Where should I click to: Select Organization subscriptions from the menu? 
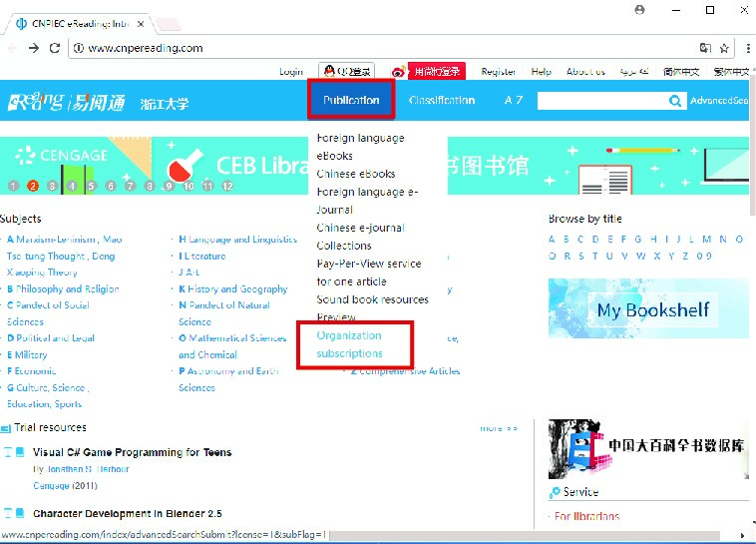(x=349, y=344)
